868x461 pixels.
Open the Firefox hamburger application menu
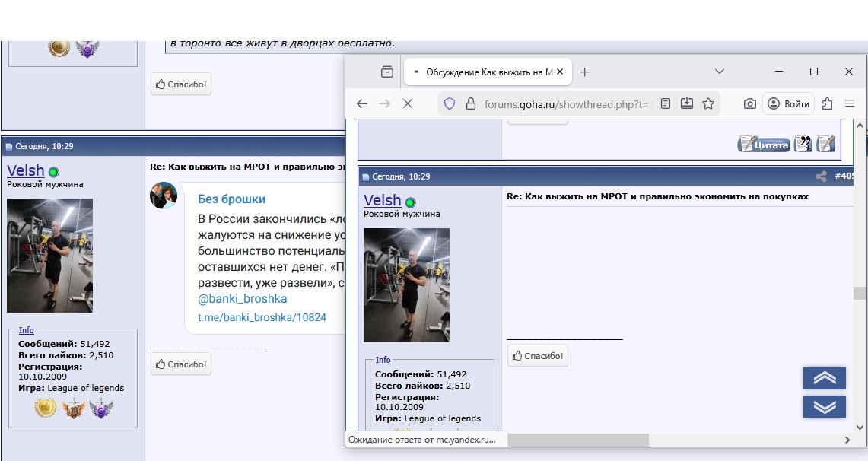click(850, 103)
